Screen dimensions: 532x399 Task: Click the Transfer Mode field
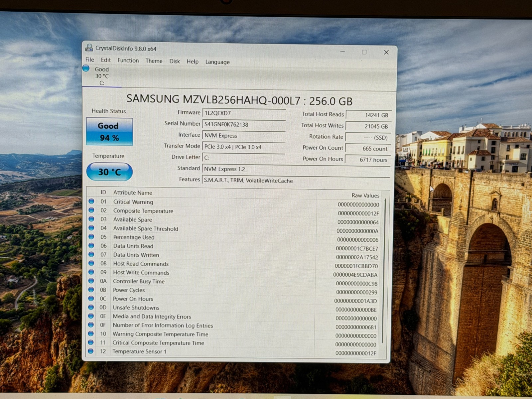[244, 147]
